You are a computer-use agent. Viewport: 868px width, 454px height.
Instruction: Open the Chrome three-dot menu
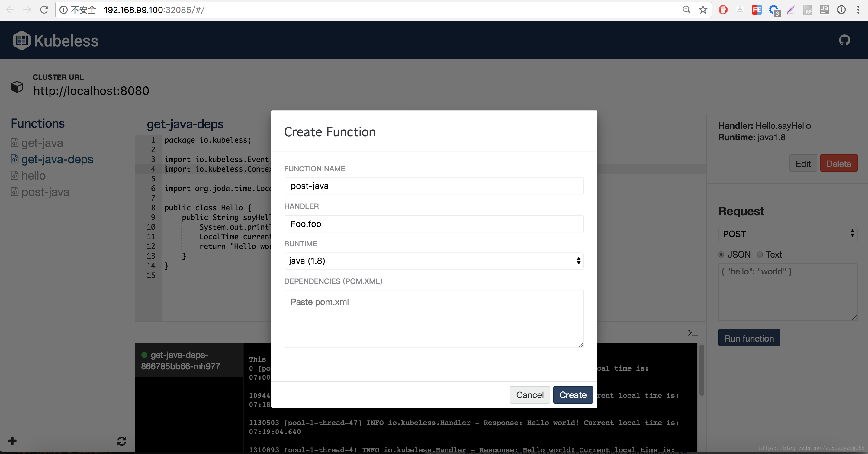pos(858,10)
